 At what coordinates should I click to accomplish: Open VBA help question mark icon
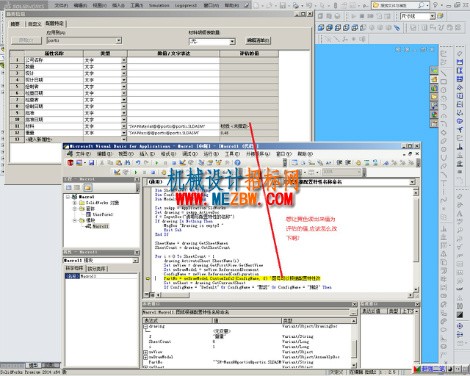(237, 163)
